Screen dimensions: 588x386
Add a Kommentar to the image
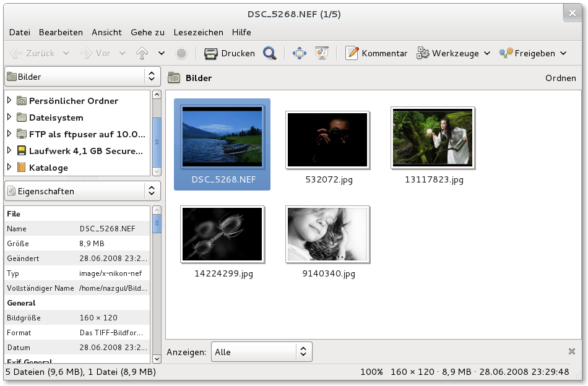[376, 53]
